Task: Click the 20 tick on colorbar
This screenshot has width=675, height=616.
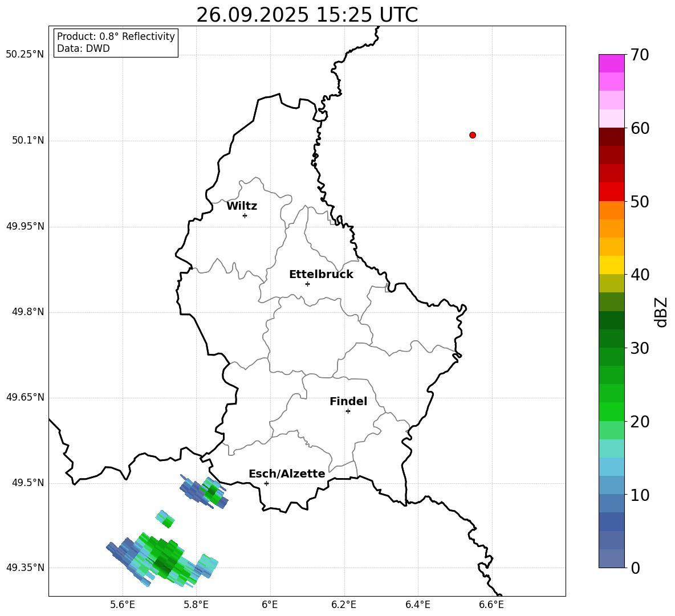Action: coord(640,422)
